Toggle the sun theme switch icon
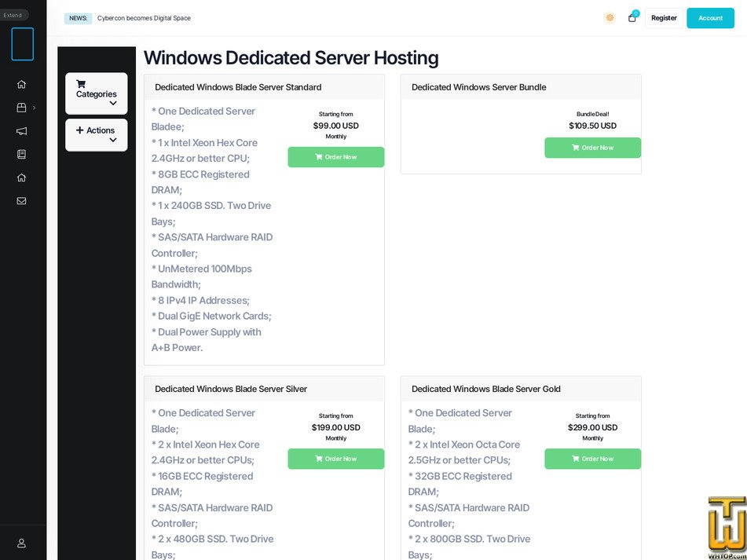The height and width of the screenshot is (560, 747). 610,18
